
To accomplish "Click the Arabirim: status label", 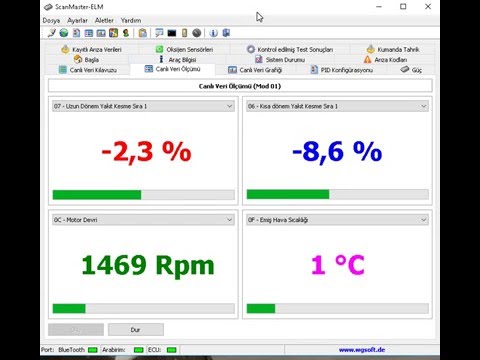I will pos(114,350).
